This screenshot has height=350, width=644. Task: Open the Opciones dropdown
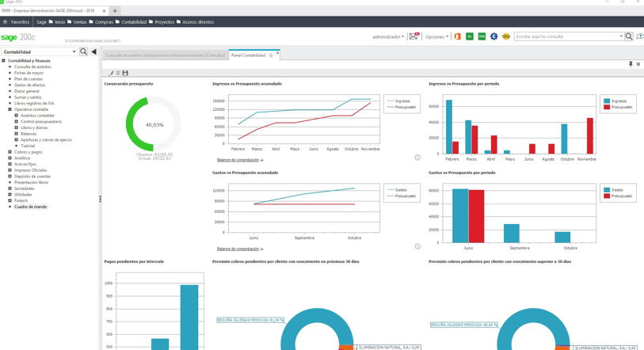tap(436, 36)
